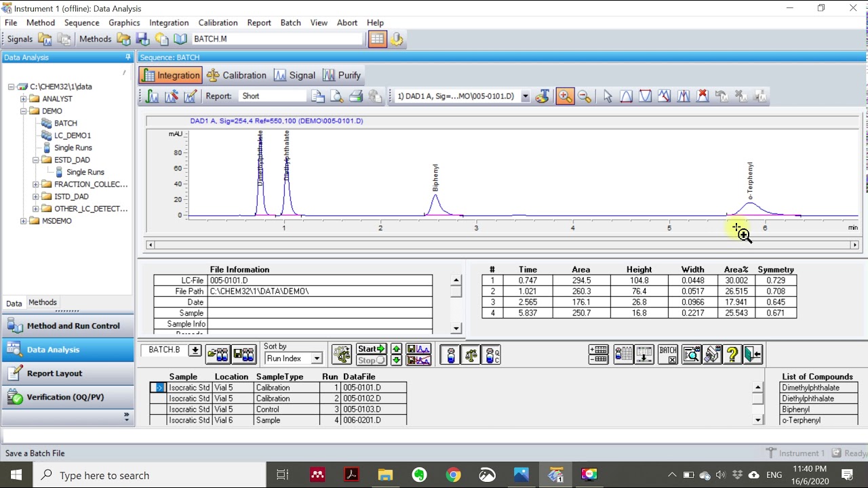Open the Graphics menu
Viewport: 868px width, 488px height.
pyautogui.click(x=124, y=22)
